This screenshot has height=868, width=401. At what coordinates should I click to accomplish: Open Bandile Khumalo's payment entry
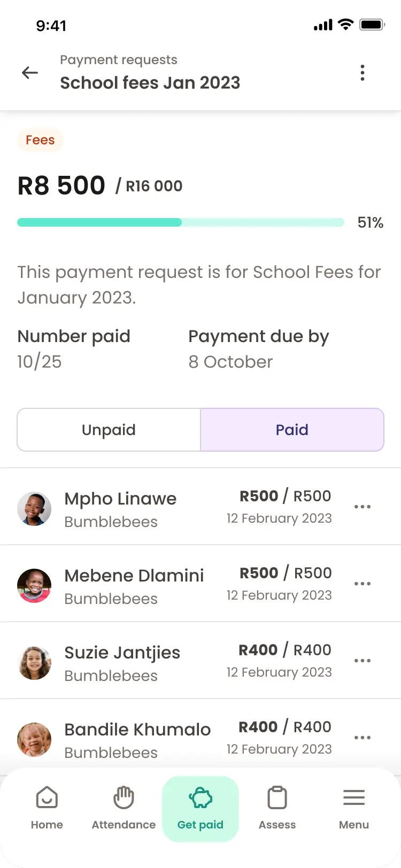coord(200,738)
